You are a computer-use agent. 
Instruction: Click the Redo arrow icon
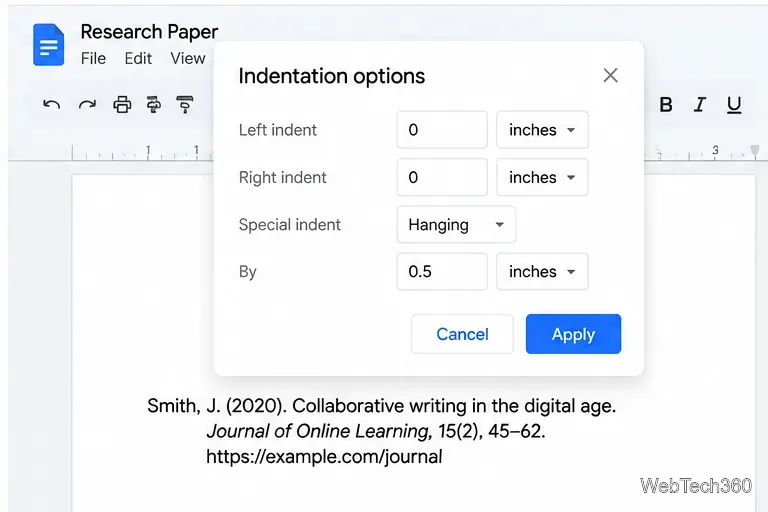[x=87, y=104]
